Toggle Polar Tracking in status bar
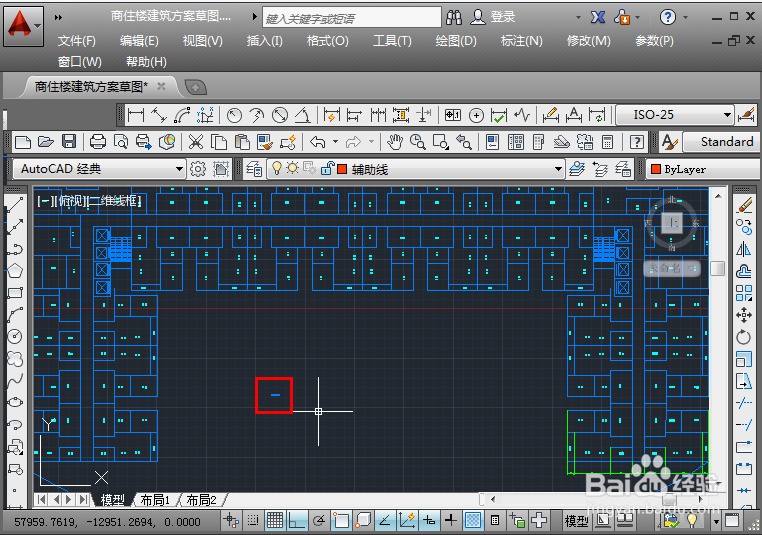 (318, 521)
